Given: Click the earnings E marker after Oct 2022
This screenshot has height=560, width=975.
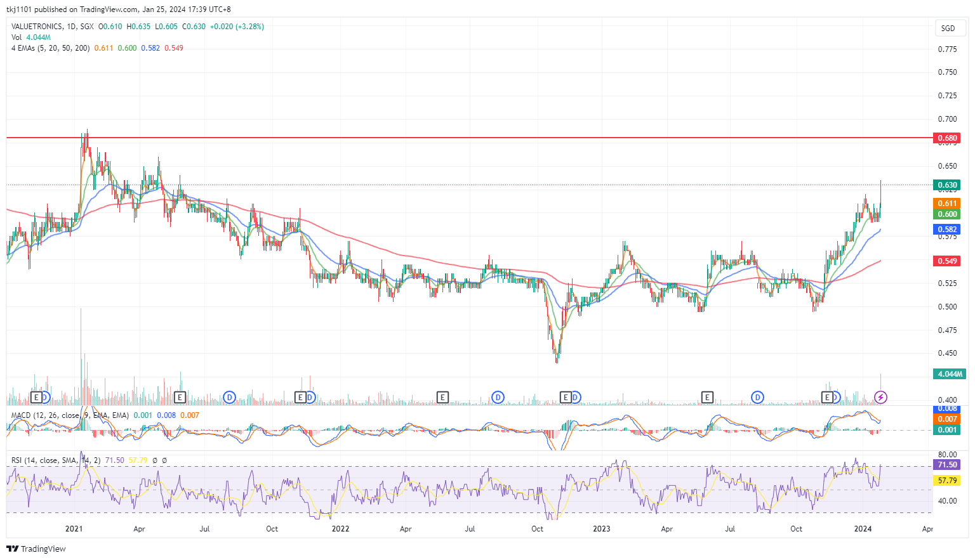Looking at the screenshot, I should click(566, 398).
